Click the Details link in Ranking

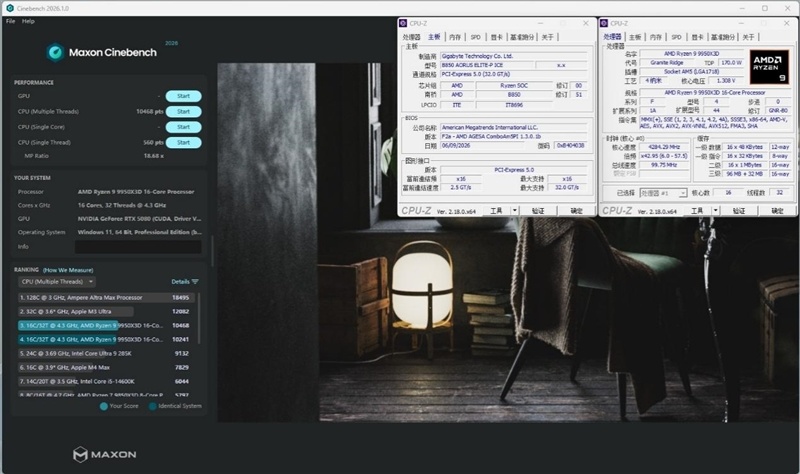pyautogui.click(x=180, y=282)
